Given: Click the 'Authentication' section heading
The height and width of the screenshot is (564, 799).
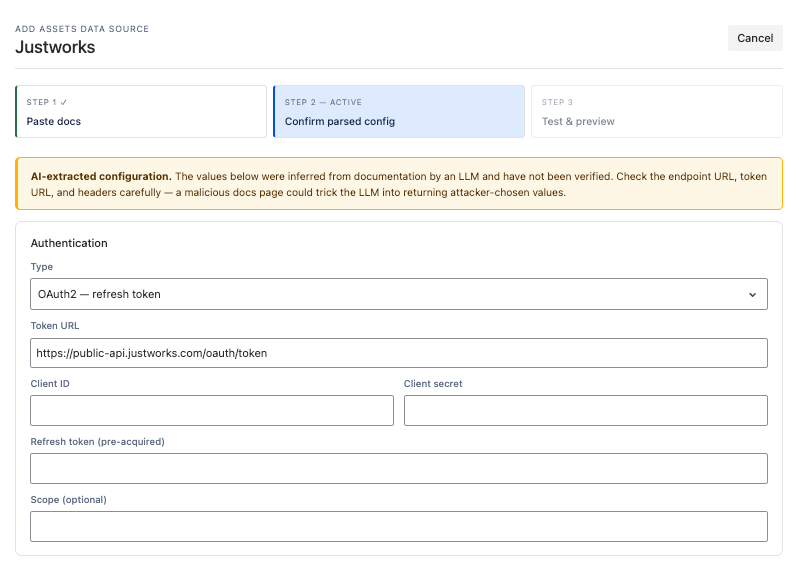Looking at the screenshot, I should [x=69, y=243].
